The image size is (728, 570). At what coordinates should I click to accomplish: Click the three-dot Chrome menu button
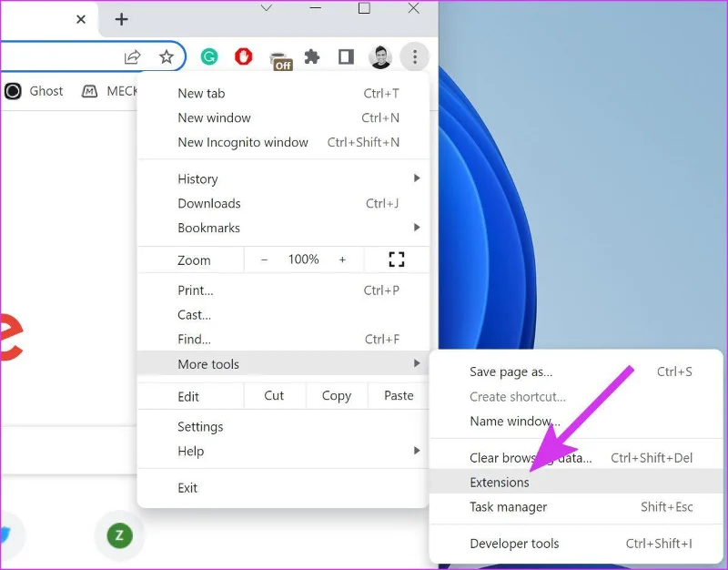click(x=415, y=56)
